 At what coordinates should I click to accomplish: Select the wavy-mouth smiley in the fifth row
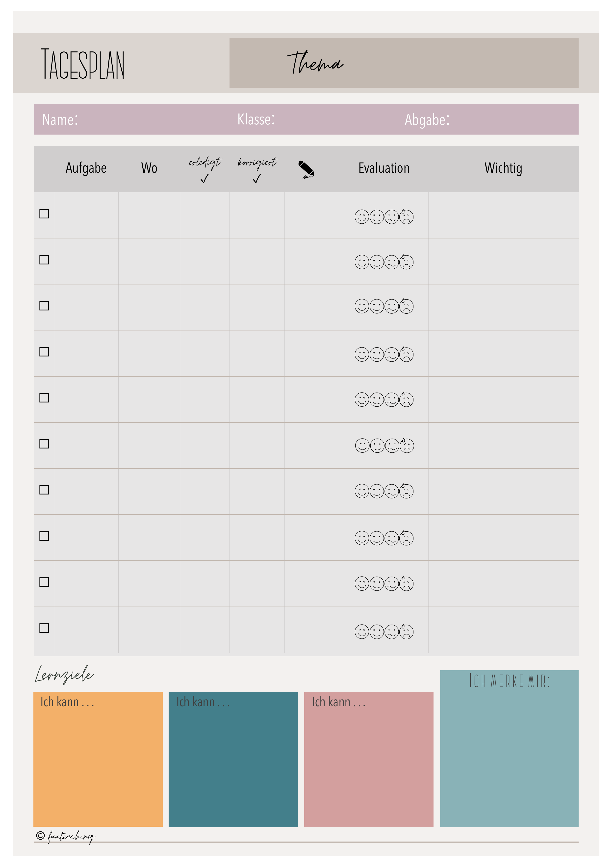[x=392, y=399]
